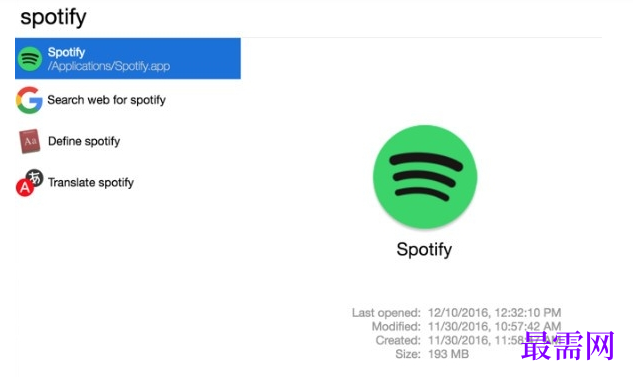This screenshot has width=633, height=377.
Task: Click the Spotify name under preview icon
Action: point(424,249)
